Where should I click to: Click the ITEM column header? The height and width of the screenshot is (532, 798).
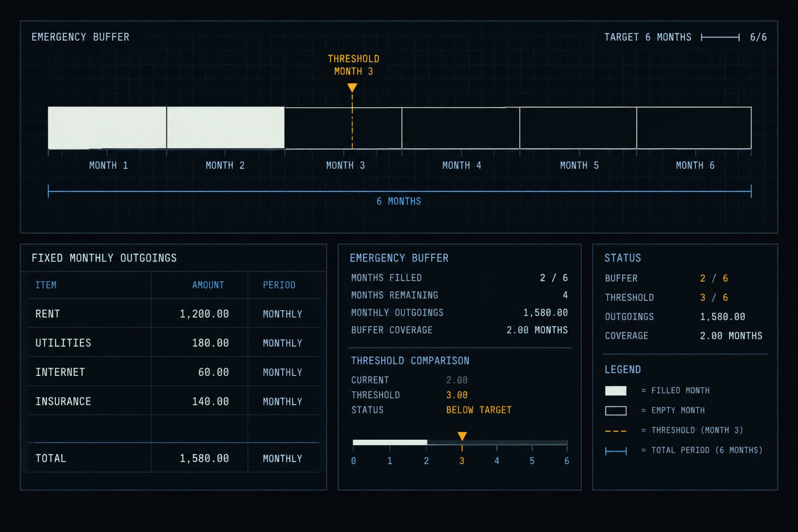46,285
